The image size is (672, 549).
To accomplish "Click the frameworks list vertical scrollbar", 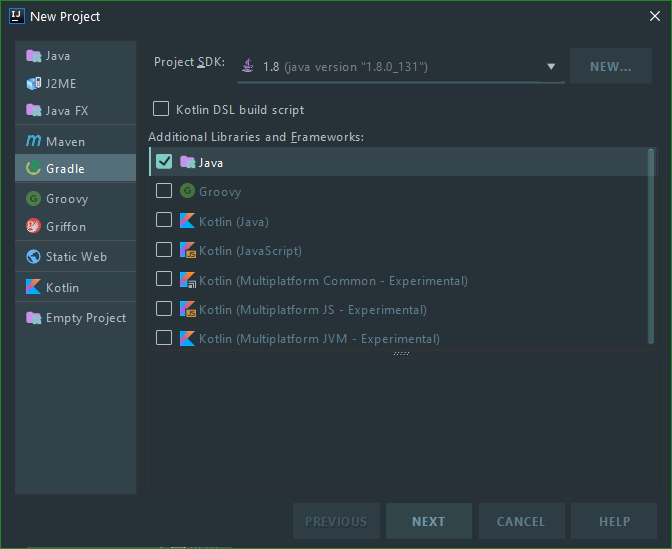I will pos(651,246).
